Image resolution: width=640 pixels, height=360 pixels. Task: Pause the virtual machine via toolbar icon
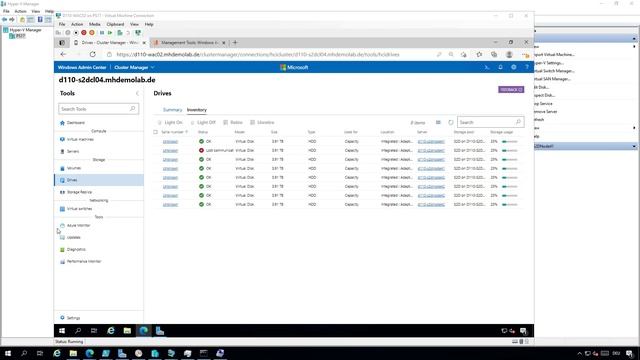pyautogui.click(x=102, y=33)
